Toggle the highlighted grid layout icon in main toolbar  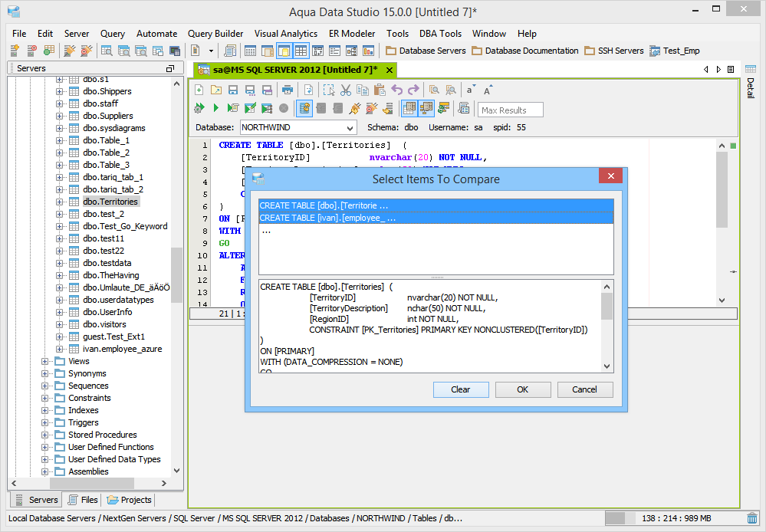tap(301, 51)
